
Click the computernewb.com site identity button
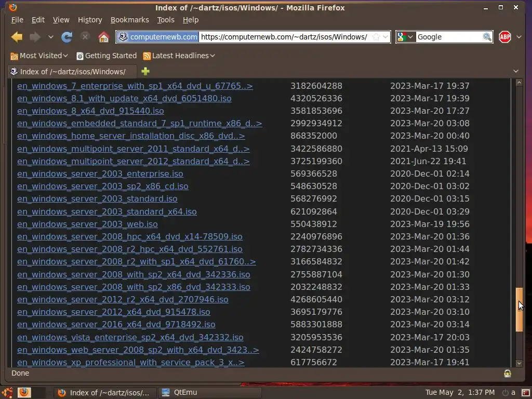tap(158, 37)
